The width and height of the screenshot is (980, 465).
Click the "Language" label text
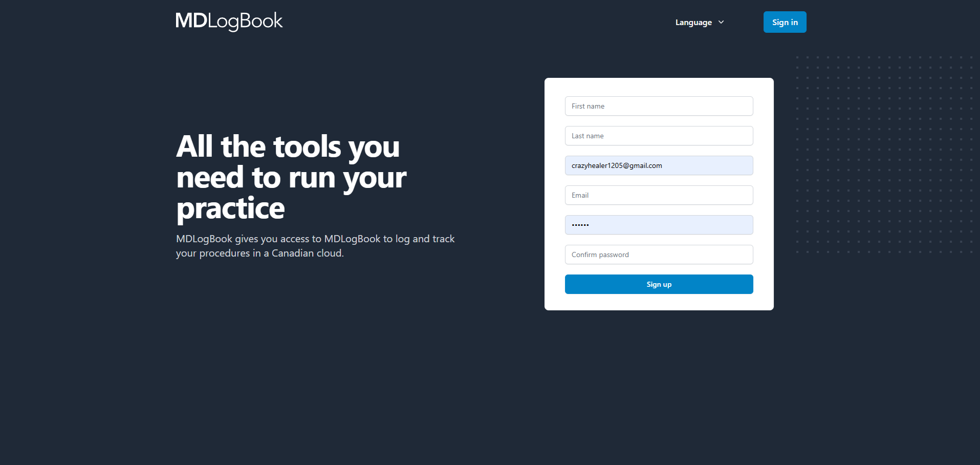[x=693, y=23]
